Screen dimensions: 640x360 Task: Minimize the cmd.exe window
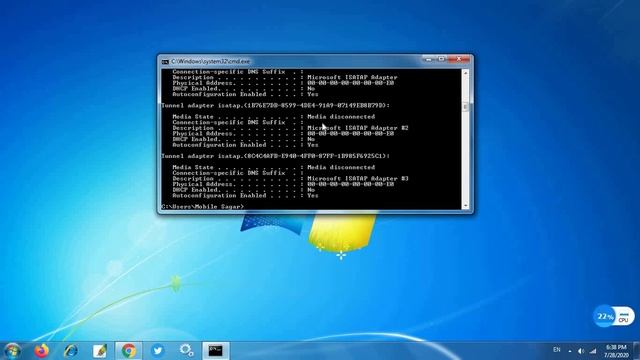429,59
